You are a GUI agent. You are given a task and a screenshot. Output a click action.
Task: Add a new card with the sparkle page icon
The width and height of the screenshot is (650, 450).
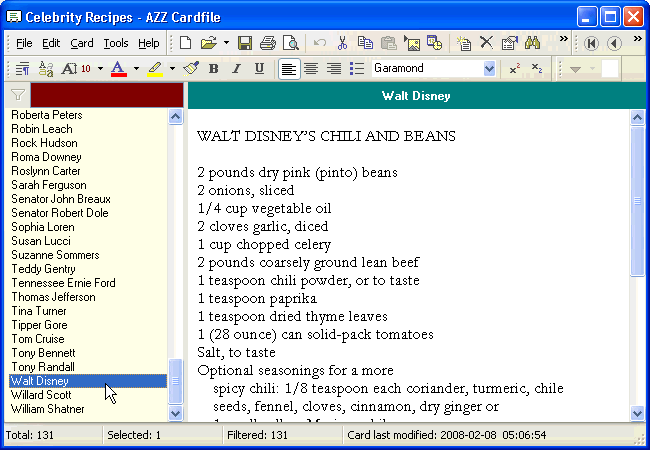tap(463, 43)
